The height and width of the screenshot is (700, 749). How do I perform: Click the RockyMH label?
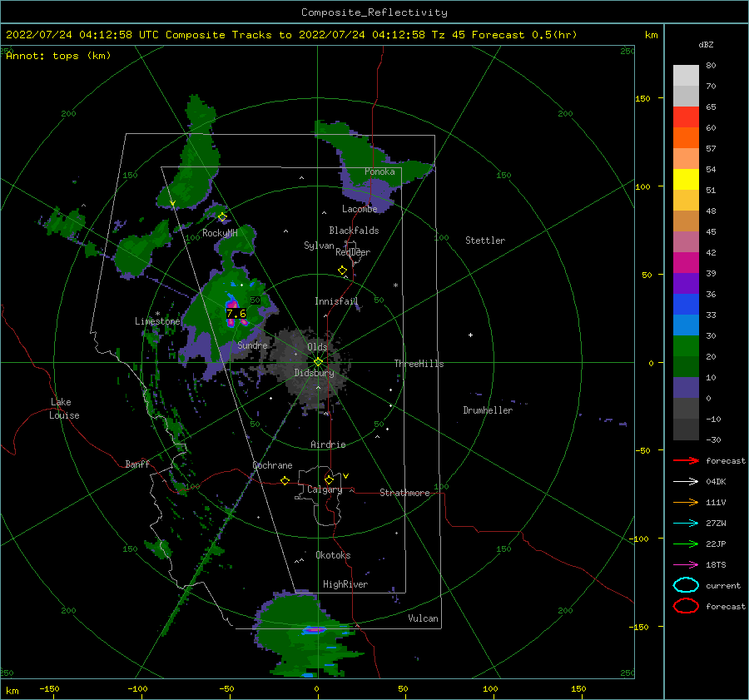tap(220, 233)
